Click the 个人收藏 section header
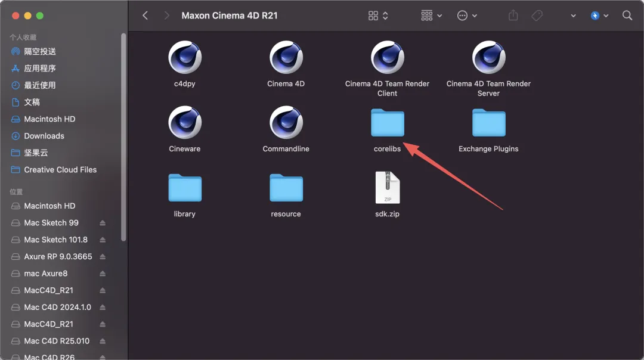Viewport: 644px width, 360px height. [23, 38]
